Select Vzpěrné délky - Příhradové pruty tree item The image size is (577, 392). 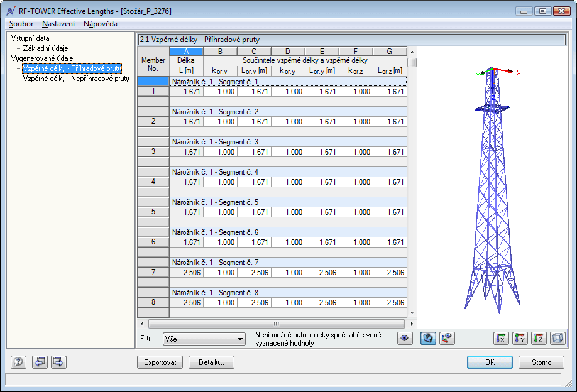click(x=72, y=68)
